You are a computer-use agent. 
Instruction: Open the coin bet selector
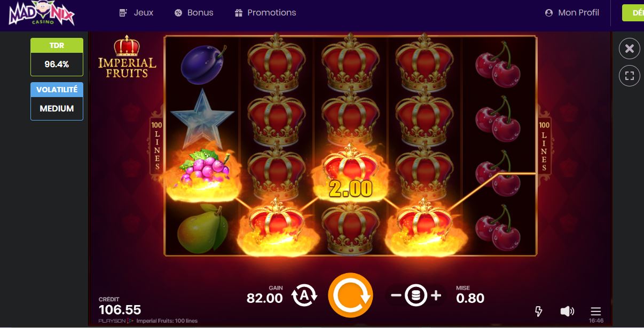(x=415, y=295)
